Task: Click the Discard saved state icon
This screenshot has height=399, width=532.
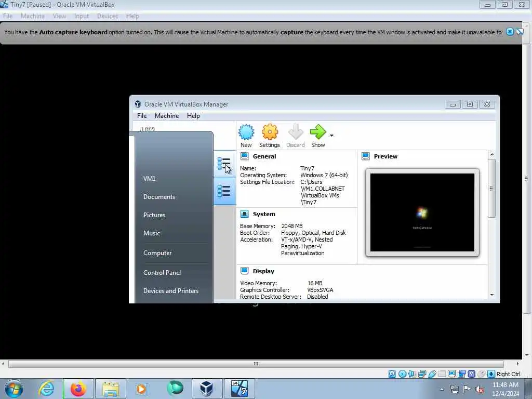Action: pos(296,132)
